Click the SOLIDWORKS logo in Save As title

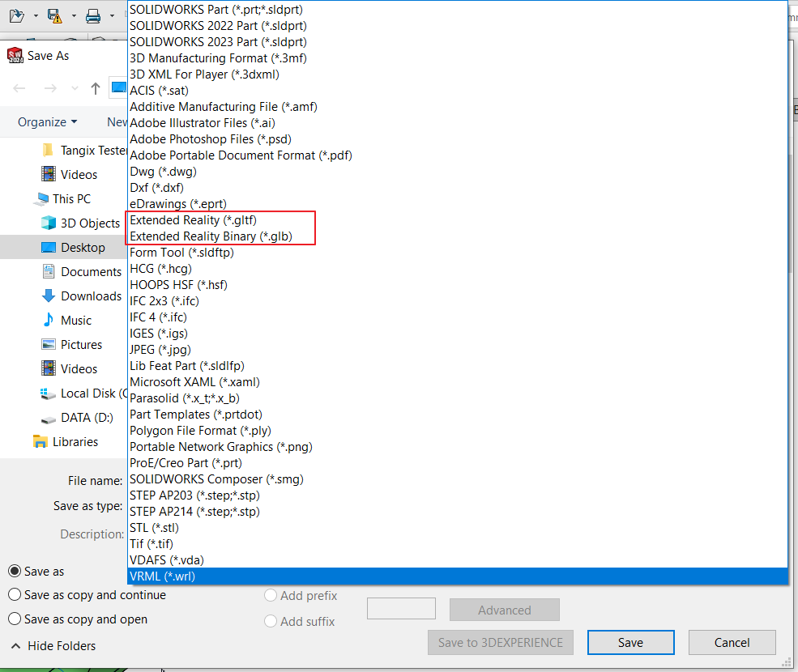tap(15, 55)
